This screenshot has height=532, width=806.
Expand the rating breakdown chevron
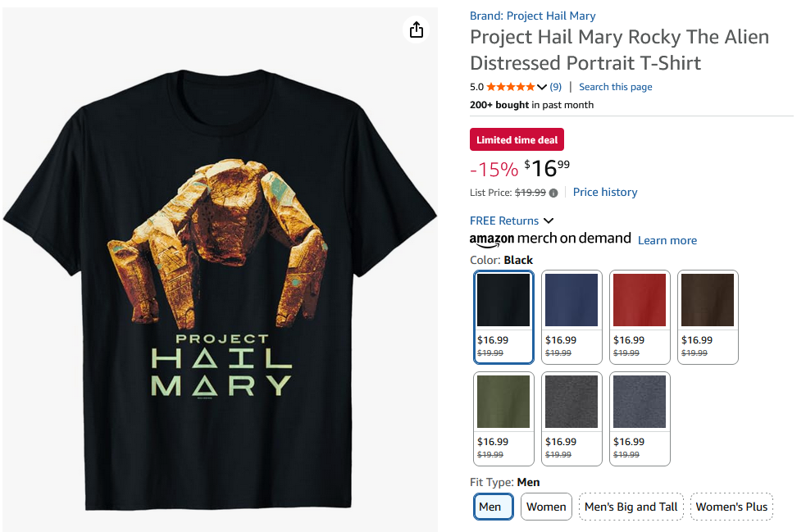click(542, 87)
